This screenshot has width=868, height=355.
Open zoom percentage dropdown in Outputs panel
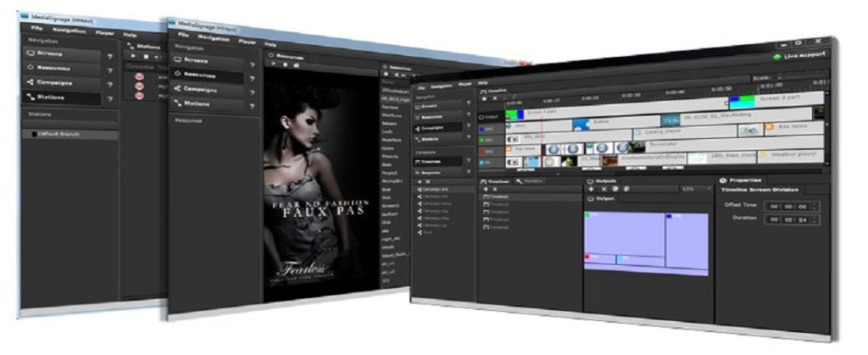click(696, 189)
